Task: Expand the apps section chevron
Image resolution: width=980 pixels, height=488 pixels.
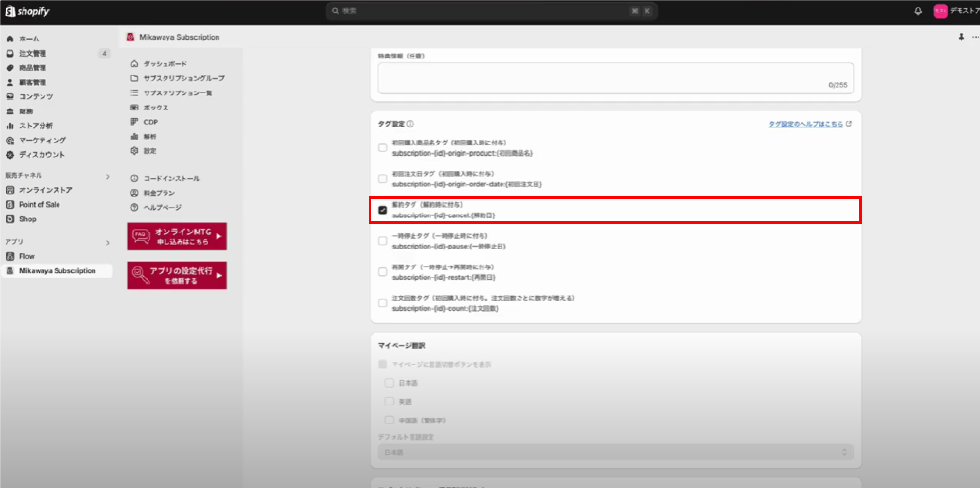Action: click(108, 243)
